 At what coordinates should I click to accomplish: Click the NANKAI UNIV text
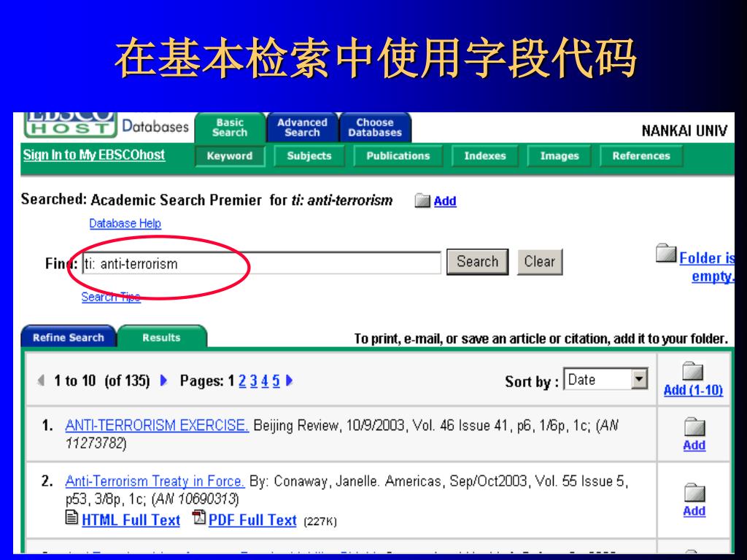[684, 131]
